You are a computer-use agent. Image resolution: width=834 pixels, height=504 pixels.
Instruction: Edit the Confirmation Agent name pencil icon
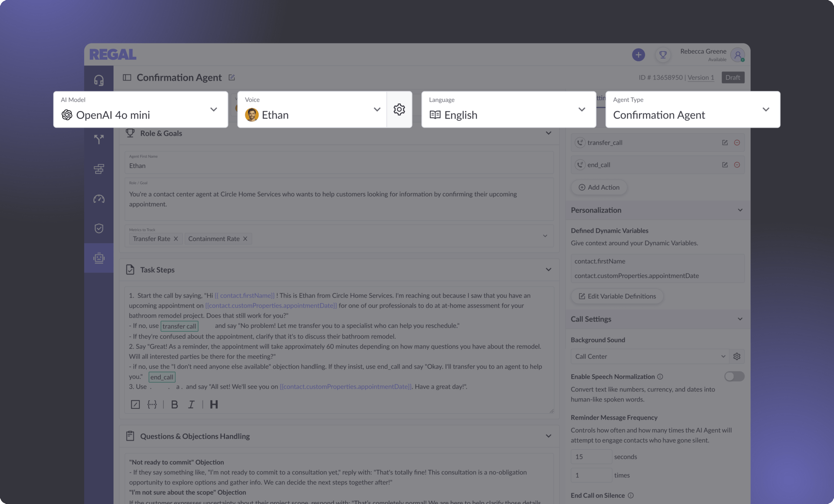coord(232,77)
